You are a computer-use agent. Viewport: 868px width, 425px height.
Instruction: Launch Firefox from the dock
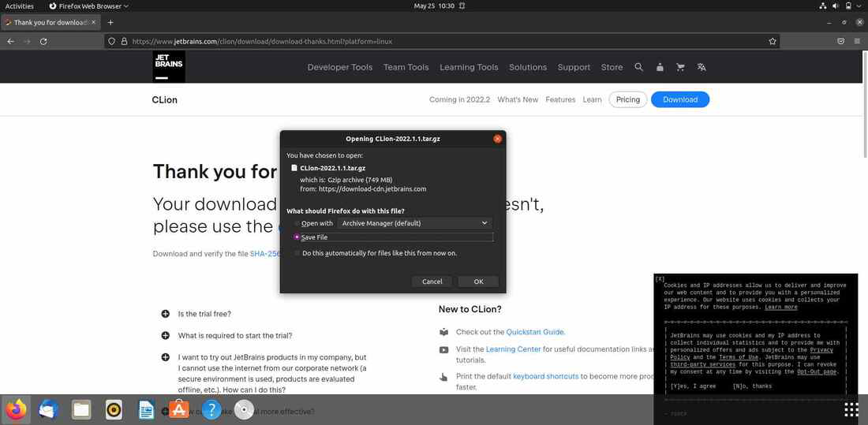16,410
